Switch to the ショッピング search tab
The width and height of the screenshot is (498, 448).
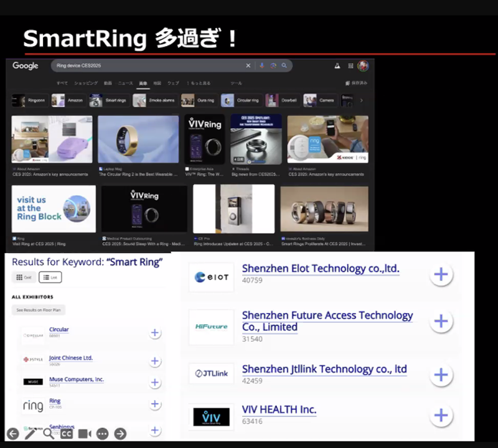point(86,83)
